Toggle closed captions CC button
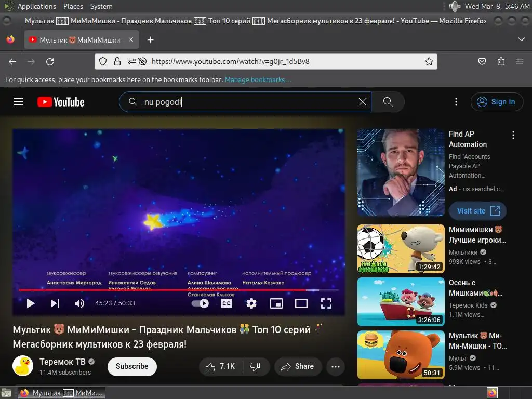The image size is (532, 399). [x=227, y=303]
